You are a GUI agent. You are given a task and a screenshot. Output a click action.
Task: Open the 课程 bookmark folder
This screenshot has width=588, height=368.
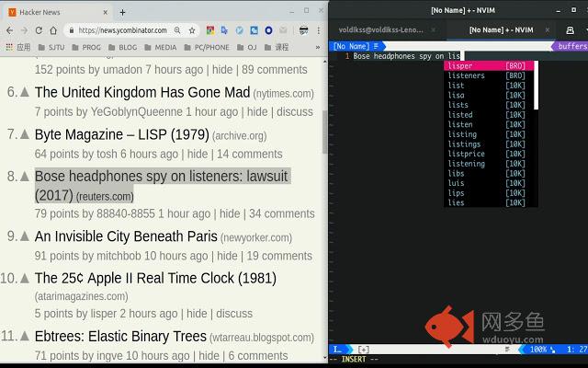tap(277, 47)
